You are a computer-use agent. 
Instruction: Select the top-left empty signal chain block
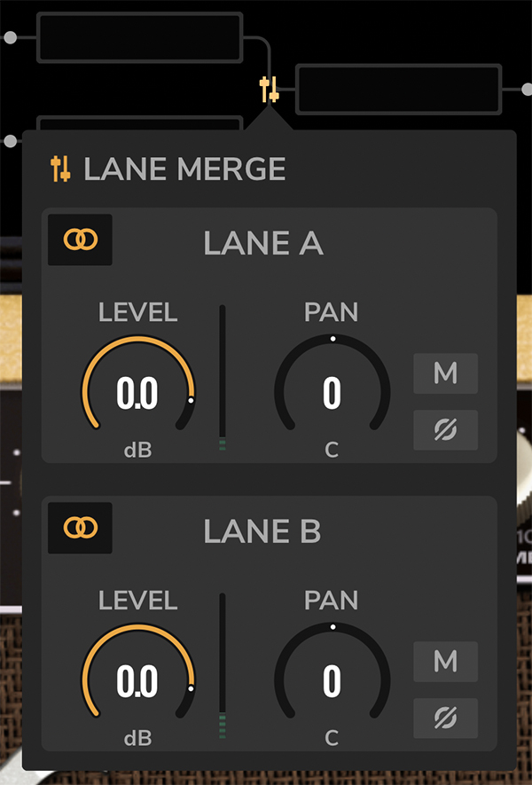click(139, 37)
